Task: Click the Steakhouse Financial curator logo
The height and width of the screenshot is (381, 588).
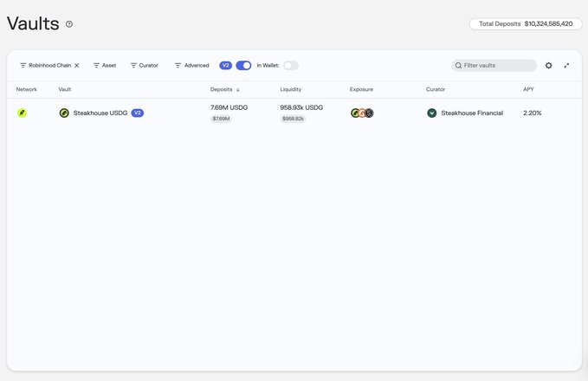Action: pyautogui.click(x=432, y=113)
